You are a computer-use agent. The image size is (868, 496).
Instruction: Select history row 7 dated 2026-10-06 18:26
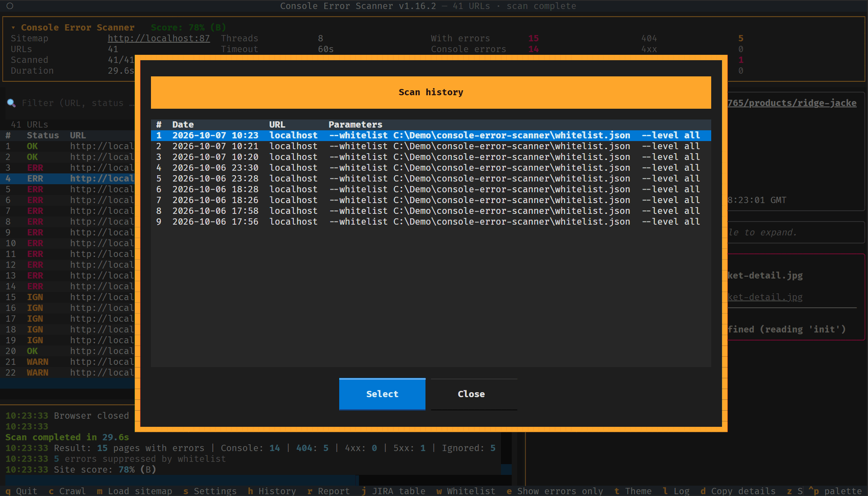click(431, 200)
